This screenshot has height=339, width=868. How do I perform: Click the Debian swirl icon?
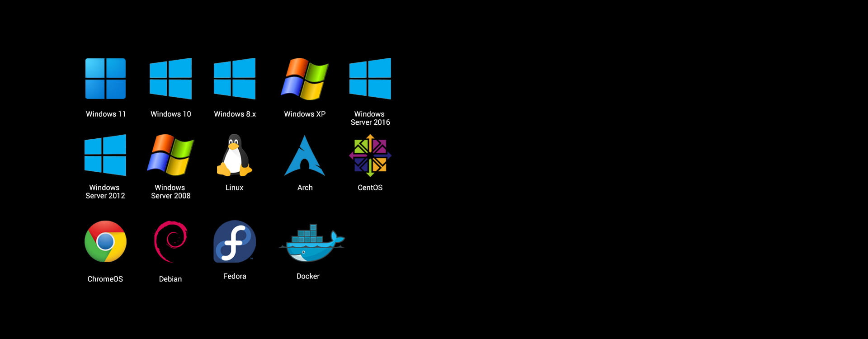(170, 241)
